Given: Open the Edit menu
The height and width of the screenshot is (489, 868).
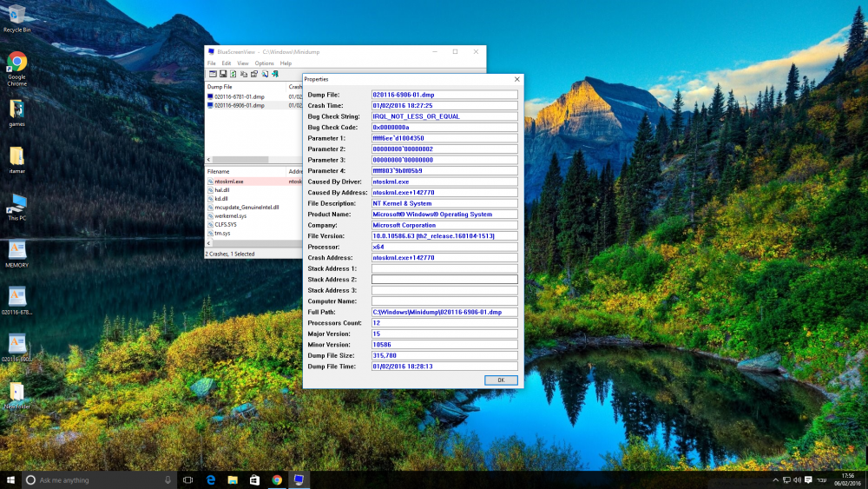Looking at the screenshot, I should pos(227,63).
